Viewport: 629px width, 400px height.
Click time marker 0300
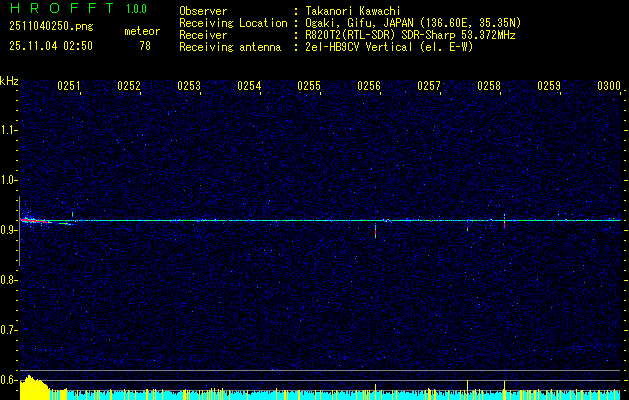609,86
